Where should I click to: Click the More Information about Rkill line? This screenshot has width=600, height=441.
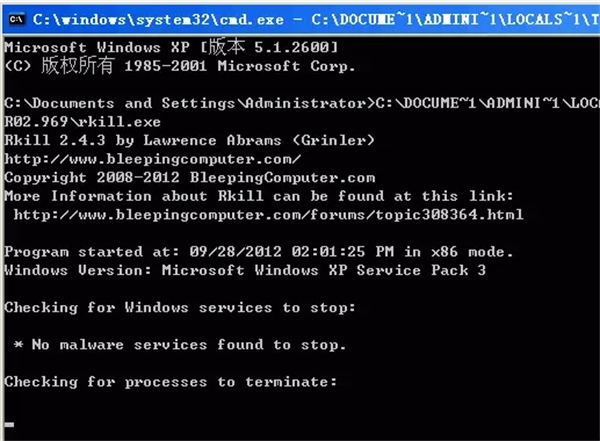pos(272,195)
